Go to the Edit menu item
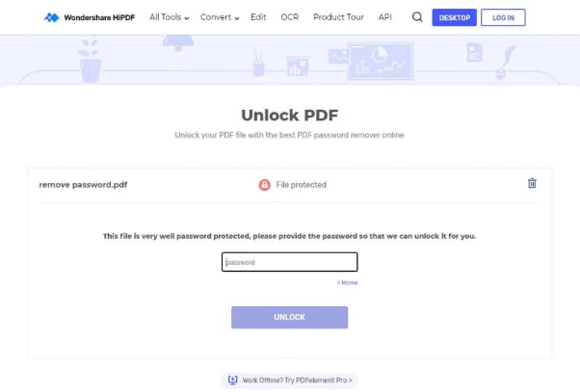Screen dimensions: 580x392 point(258,17)
